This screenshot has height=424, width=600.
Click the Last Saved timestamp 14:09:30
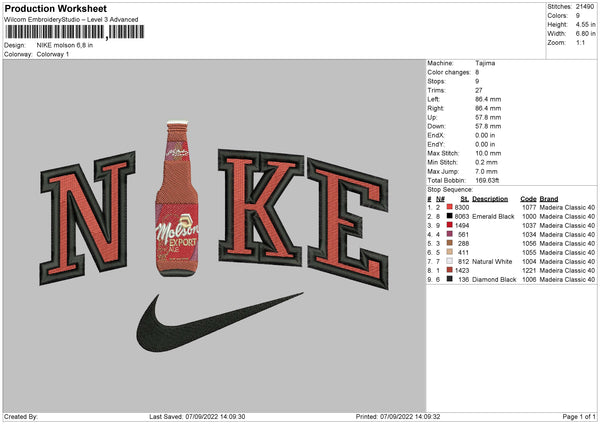coord(197,417)
